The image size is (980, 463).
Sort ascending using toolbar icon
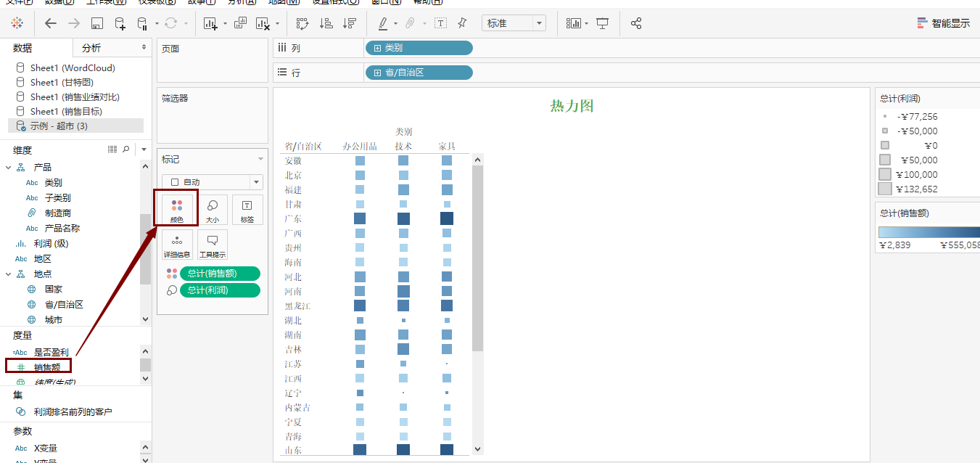tap(326, 23)
